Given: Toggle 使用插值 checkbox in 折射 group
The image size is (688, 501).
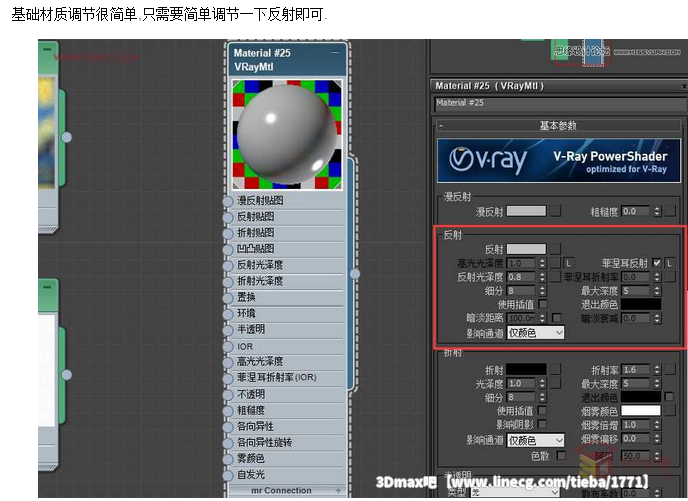Looking at the screenshot, I should tap(543, 411).
